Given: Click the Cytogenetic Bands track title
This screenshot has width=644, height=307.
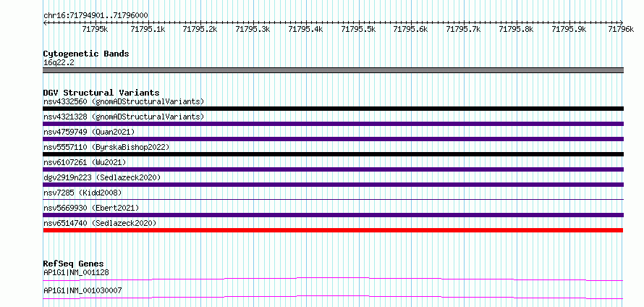Looking at the screenshot, I should 86,54.
